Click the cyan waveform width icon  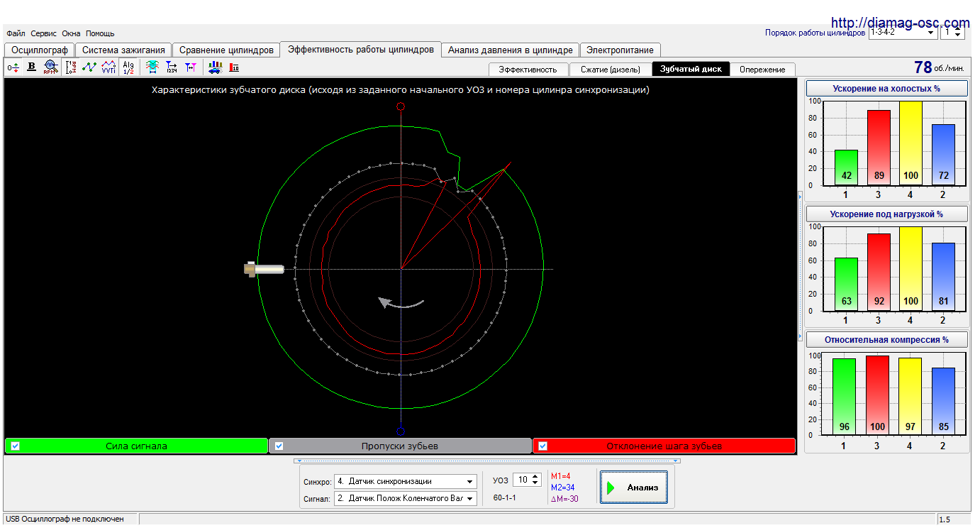click(152, 67)
